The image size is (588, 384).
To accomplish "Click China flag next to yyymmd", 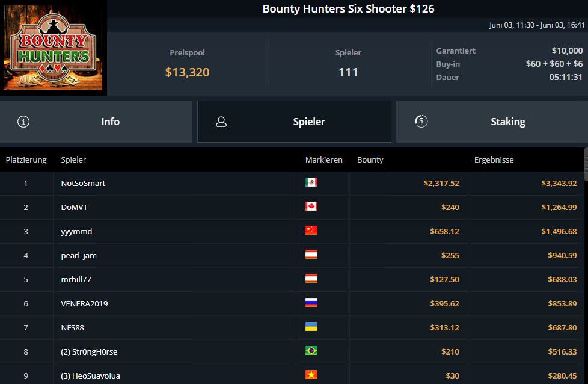I will point(311,231).
